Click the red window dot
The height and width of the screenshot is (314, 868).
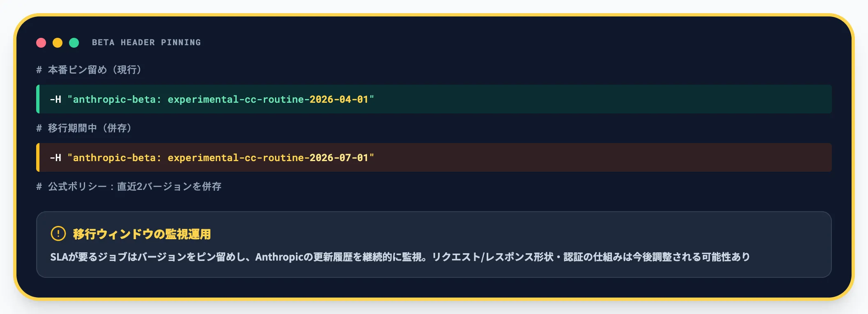pyautogui.click(x=41, y=43)
